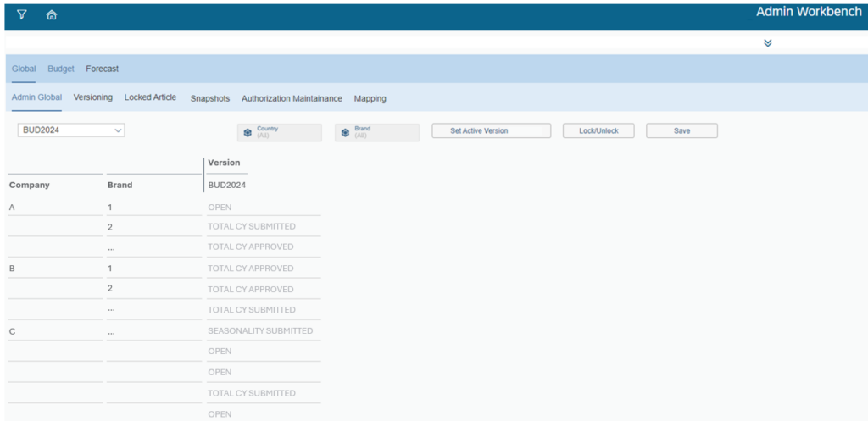Open the Versioning sub-tab
The image size is (868, 421).
(93, 97)
